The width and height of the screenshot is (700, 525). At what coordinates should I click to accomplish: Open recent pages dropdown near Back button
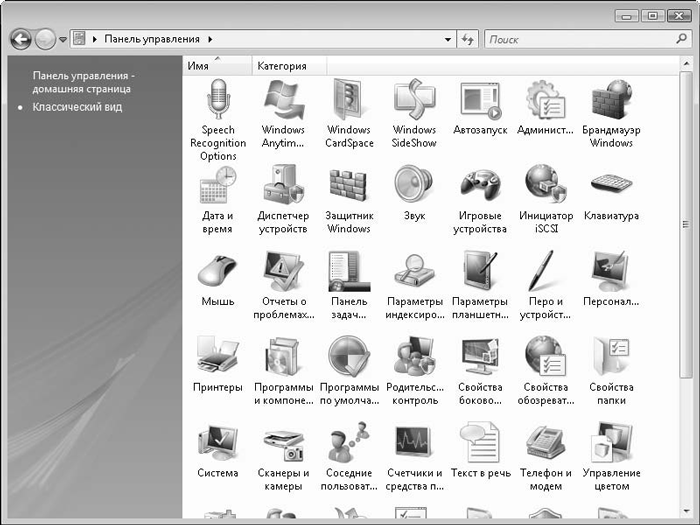63,40
